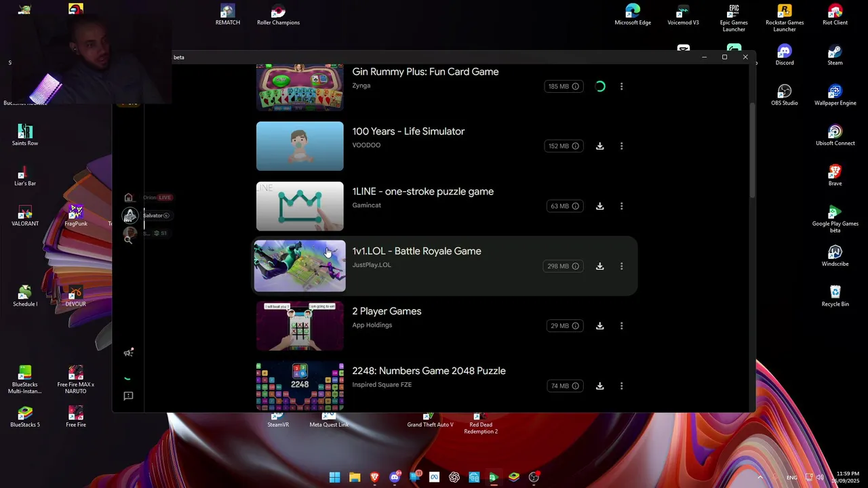Open the Ubisoft Connect desktop shortcut
This screenshot has height=488, width=868.
tap(835, 136)
